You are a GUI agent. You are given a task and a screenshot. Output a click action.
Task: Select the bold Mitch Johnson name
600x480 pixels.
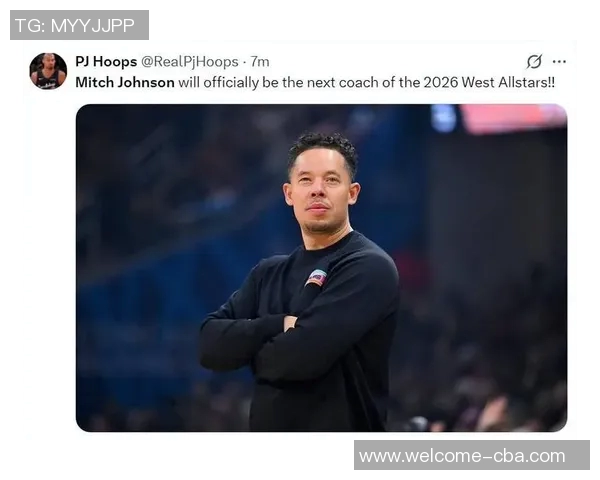(125, 82)
